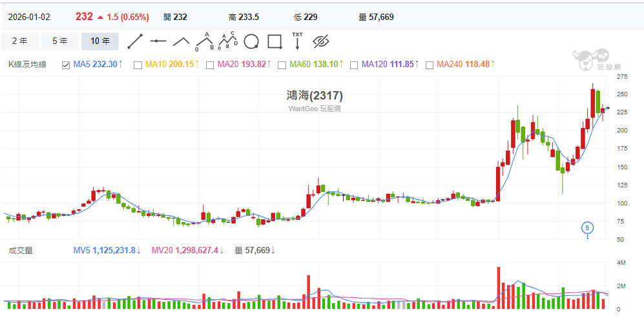Check the MA120 moving average box

(354, 65)
